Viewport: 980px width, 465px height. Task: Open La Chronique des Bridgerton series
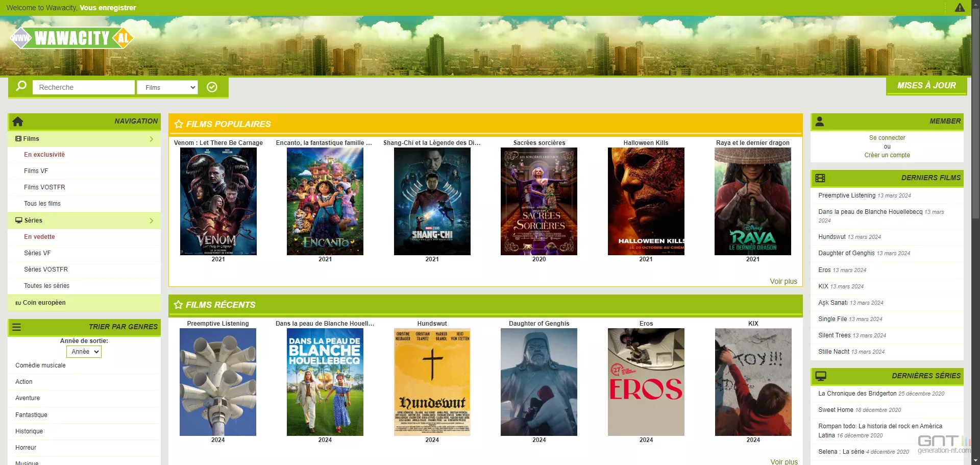point(857,394)
